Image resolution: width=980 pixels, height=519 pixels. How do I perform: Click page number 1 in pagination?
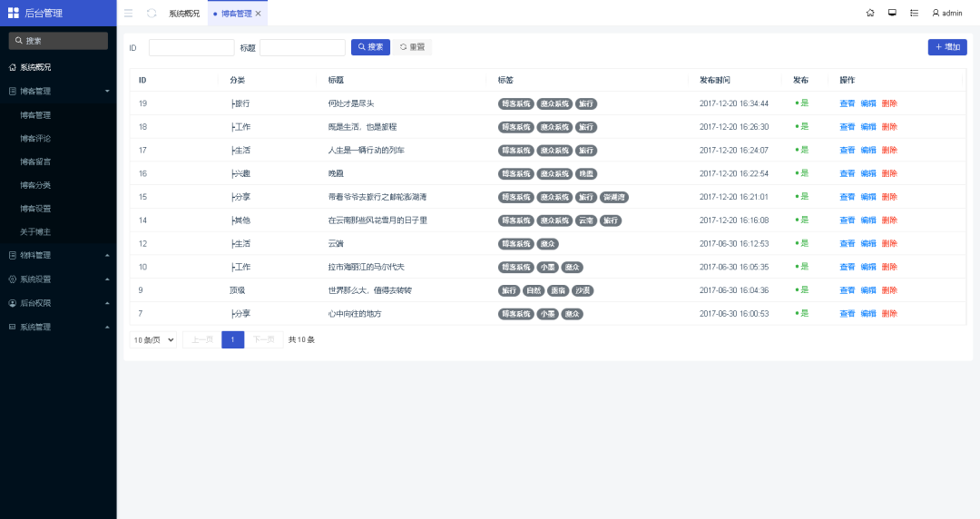pyautogui.click(x=232, y=339)
